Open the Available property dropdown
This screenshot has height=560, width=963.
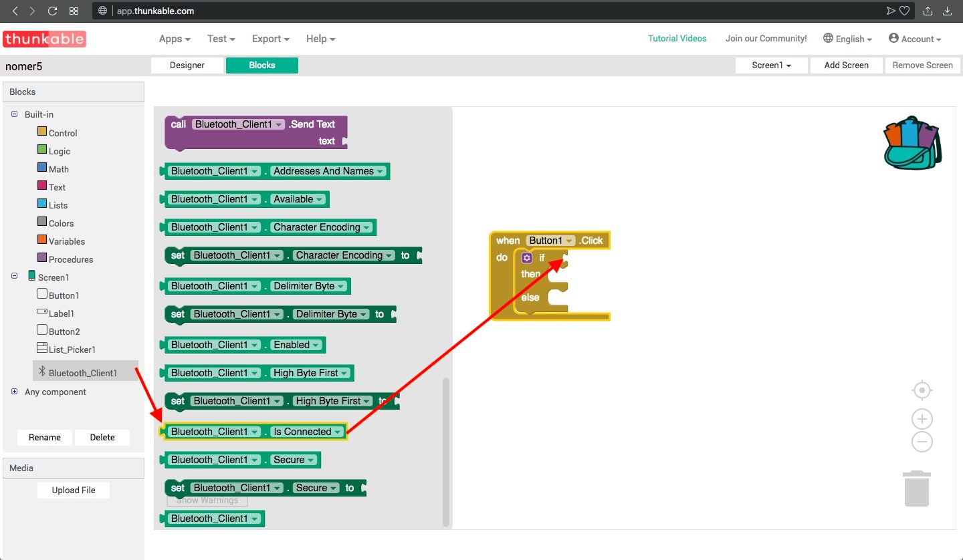298,199
